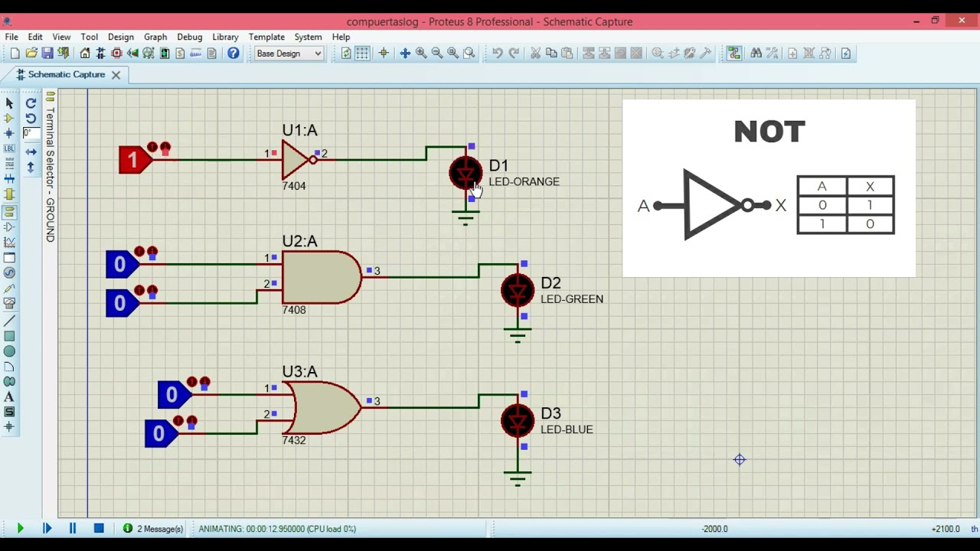Select the Generator Mode tool
This screenshot has height=551, width=980.
(9, 272)
